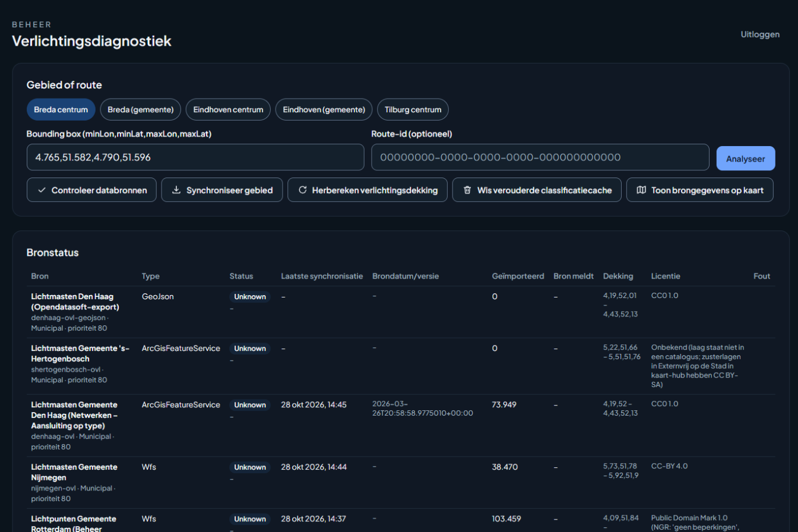Screen dimensions: 798x532
Task: Click the sync time 28 okt 2026, 14:45
Action: tap(313, 404)
